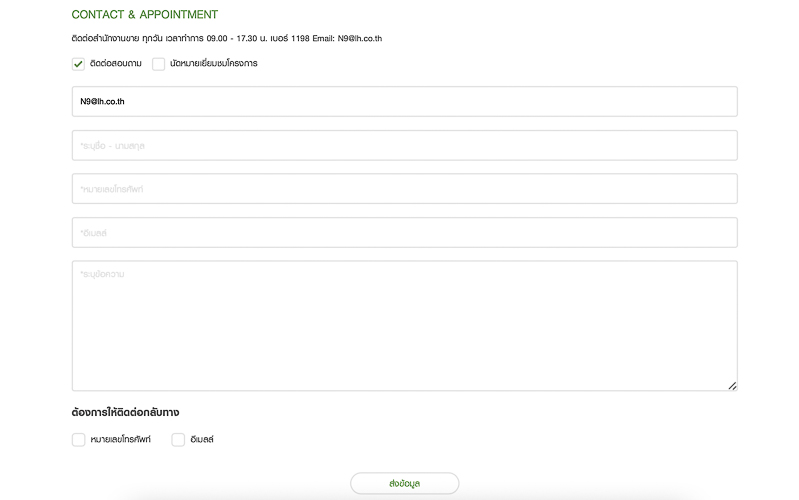Click the ส่งข้อมูล submit button
This screenshot has width=799, height=500.
[405, 483]
